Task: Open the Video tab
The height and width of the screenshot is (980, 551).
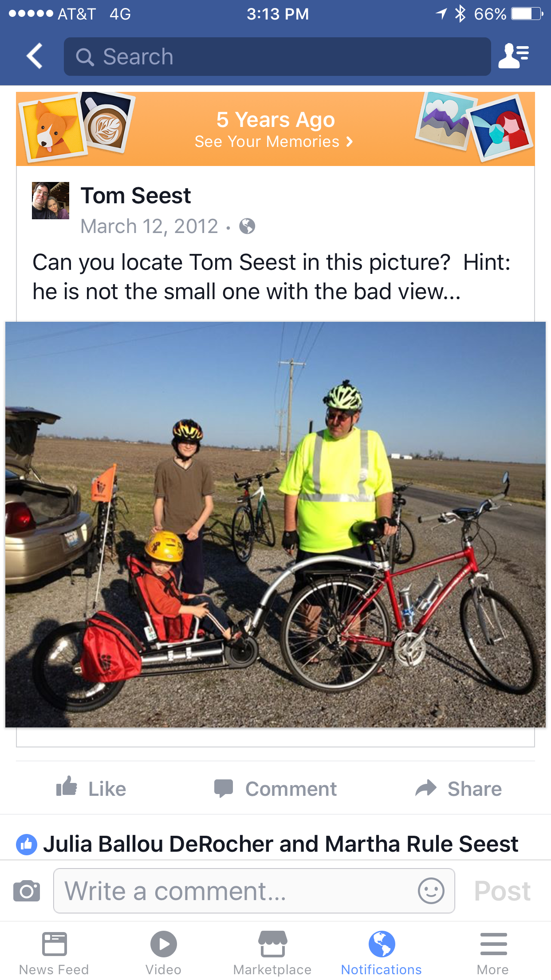Action: (163, 952)
